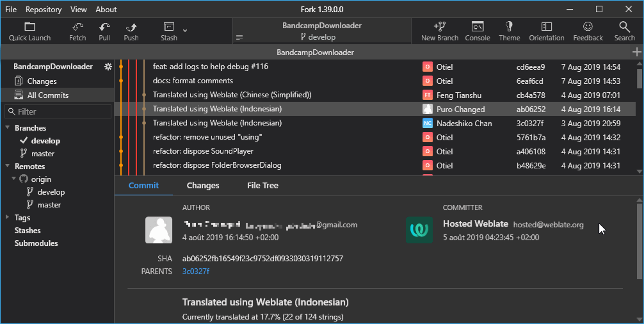Click the Push toolbar icon

pos(131,31)
